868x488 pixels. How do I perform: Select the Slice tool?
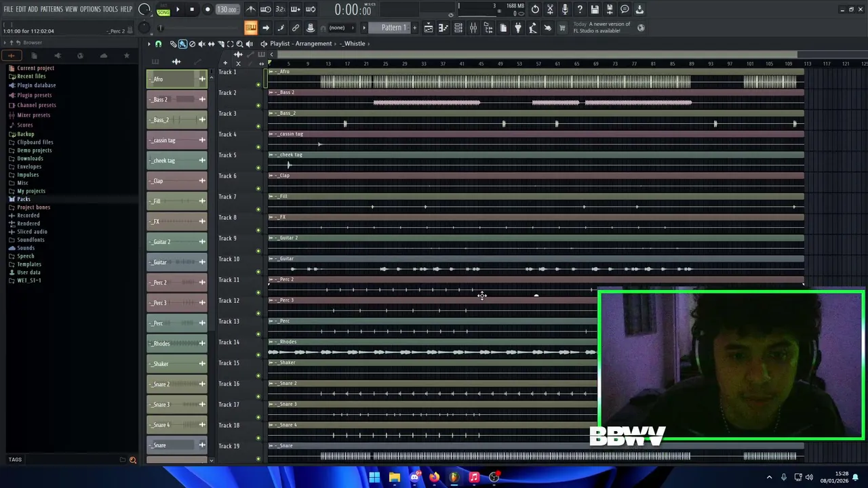pyautogui.click(x=220, y=44)
